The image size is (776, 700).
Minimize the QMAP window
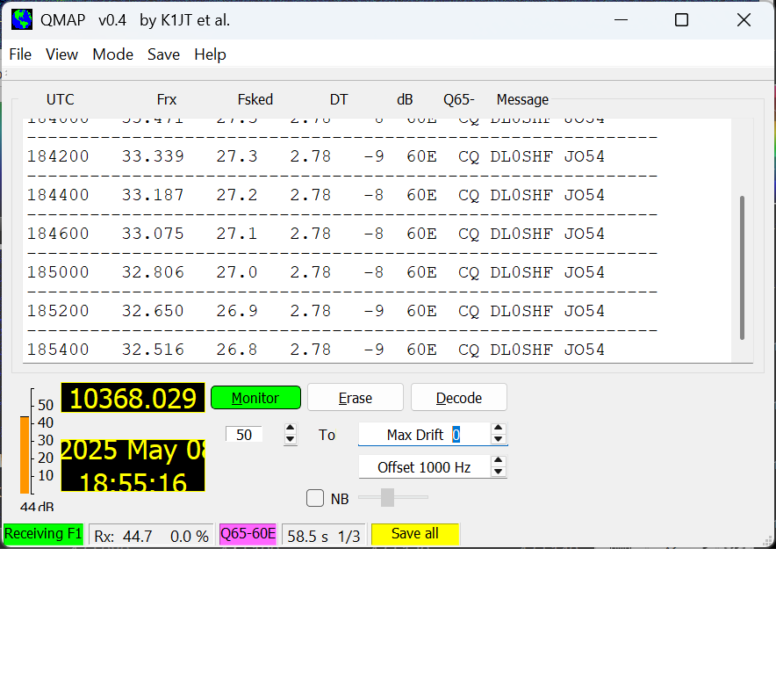tap(622, 20)
